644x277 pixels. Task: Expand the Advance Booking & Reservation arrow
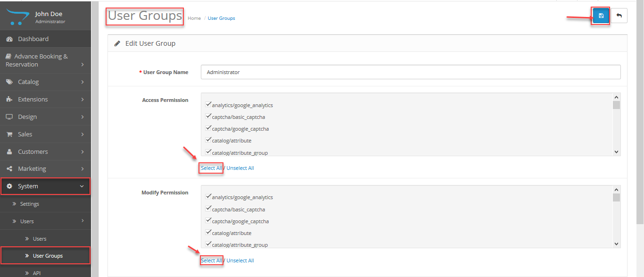point(83,65)
